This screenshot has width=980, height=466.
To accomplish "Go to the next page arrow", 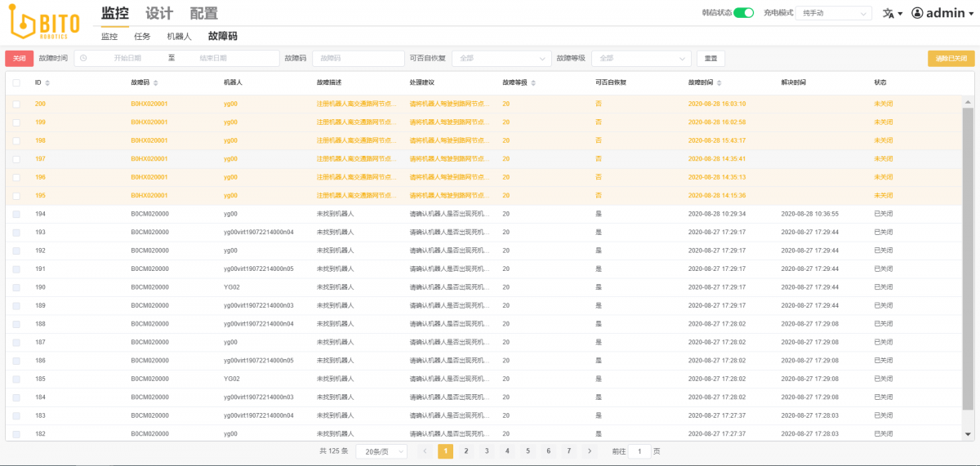I will click(x=590, y=450).
